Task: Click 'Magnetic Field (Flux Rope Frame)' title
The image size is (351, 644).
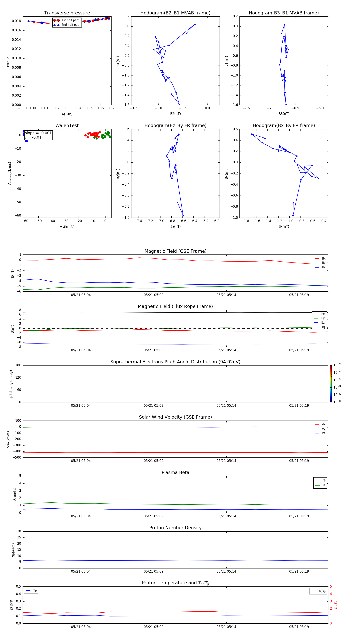Action: click(175, 307)
